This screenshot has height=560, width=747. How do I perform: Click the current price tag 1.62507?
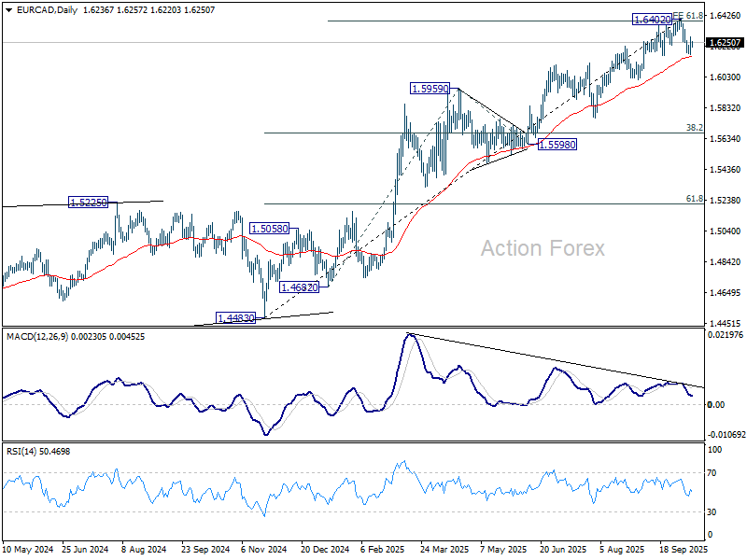pyautogui.click(x=725, y=43)
